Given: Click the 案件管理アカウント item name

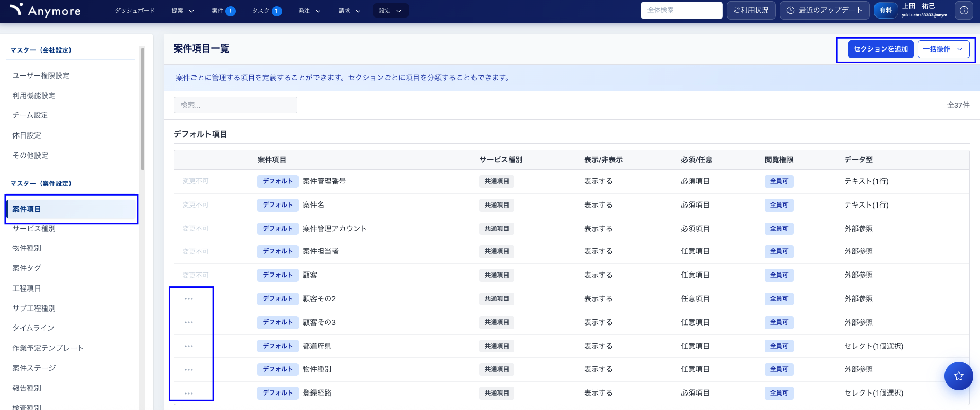Looking at the screenshot, I should coord(335,229).
